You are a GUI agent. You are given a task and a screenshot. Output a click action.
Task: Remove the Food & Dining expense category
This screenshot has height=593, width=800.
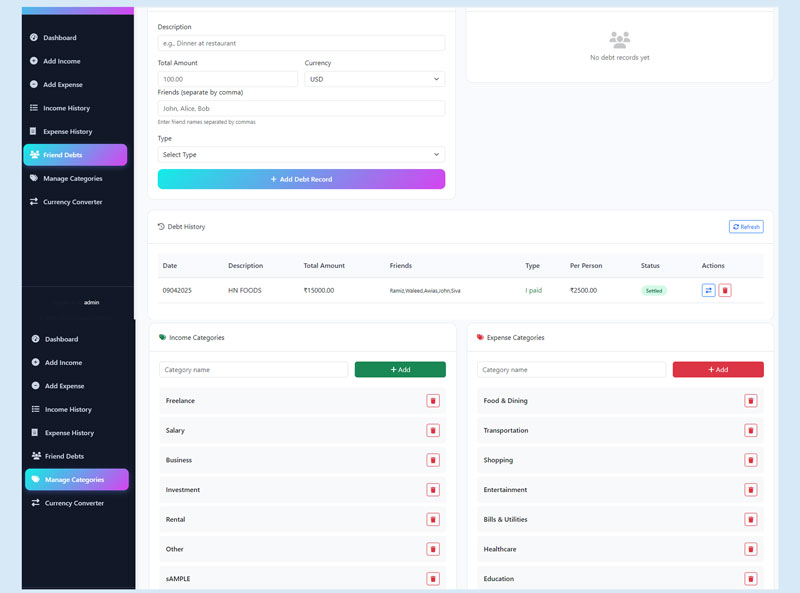[x=750, y=401]
